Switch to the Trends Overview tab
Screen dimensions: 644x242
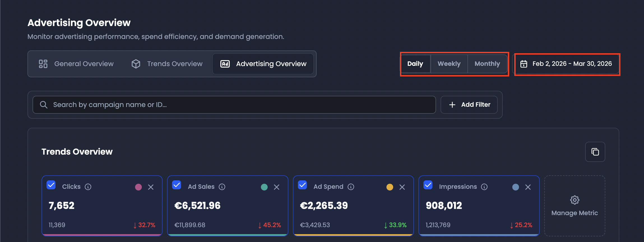tap(167, 64)
